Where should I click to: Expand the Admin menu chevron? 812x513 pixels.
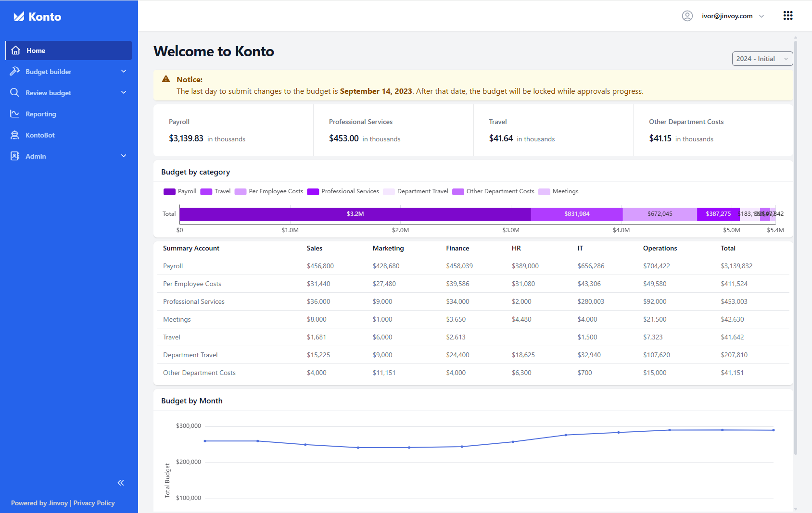pyautogui.click(x=124, y=156)
